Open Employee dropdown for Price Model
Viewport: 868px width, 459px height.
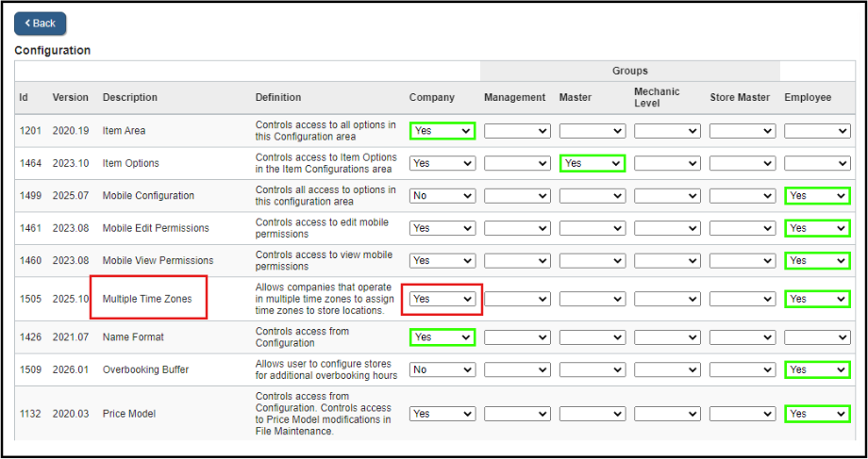pyautogui.click(x=817, y=414)
